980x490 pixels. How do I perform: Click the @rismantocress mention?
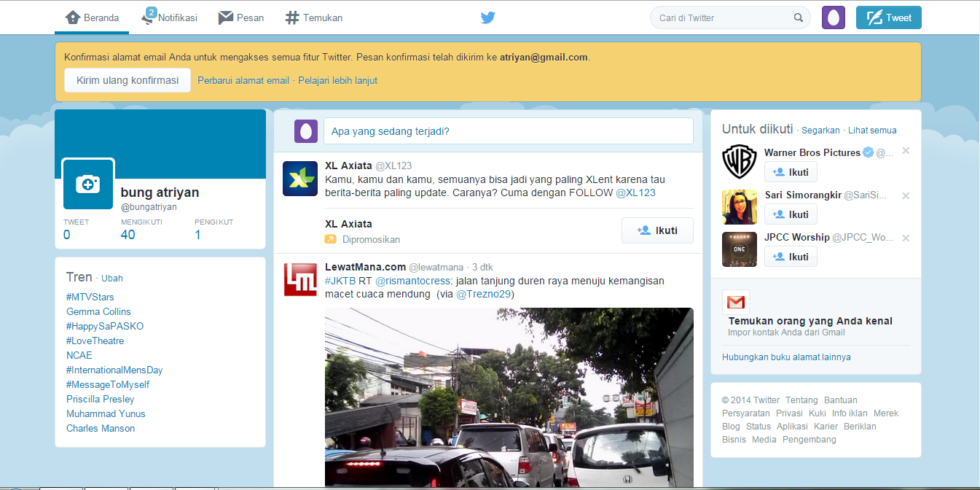tap(414, 281)
